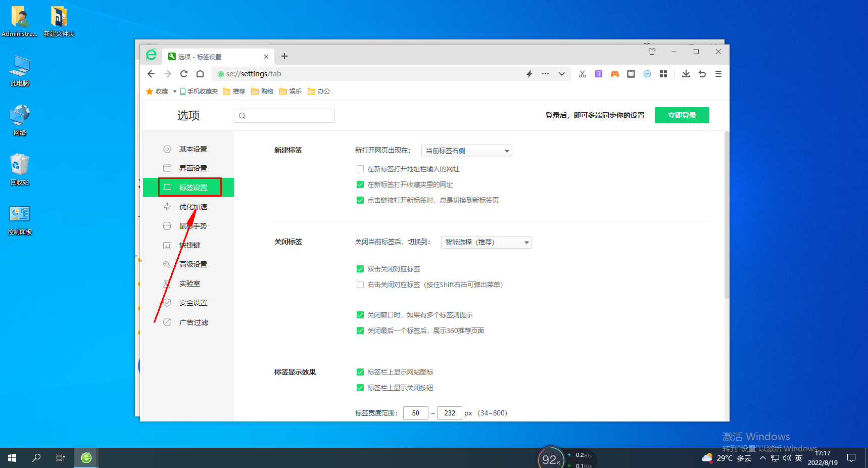868x468 pixels.
Task: Open the 办公 bookmark folder
Action: tap(319, 91)
